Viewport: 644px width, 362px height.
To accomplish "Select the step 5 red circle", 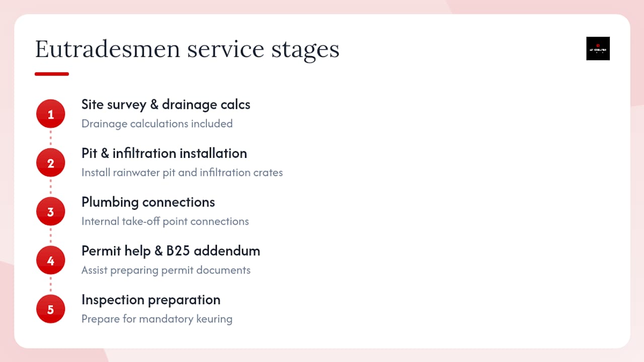I will [50, 309].
